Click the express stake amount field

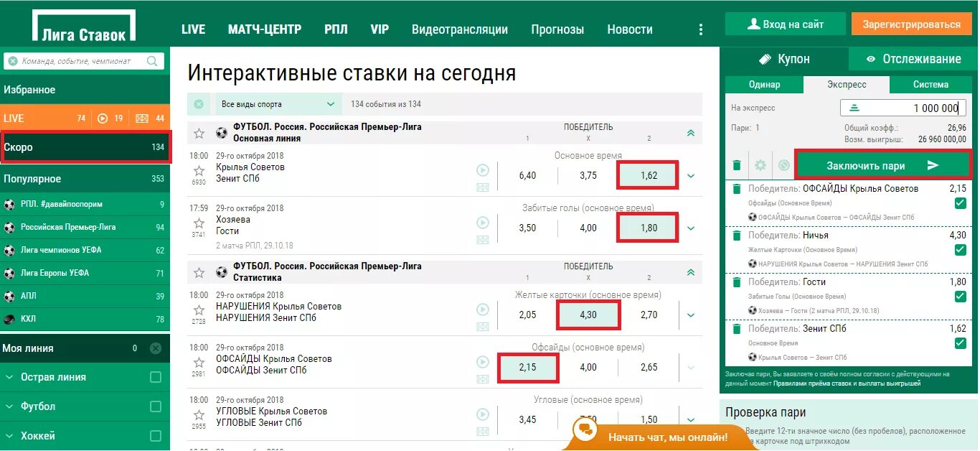[903, 108]
